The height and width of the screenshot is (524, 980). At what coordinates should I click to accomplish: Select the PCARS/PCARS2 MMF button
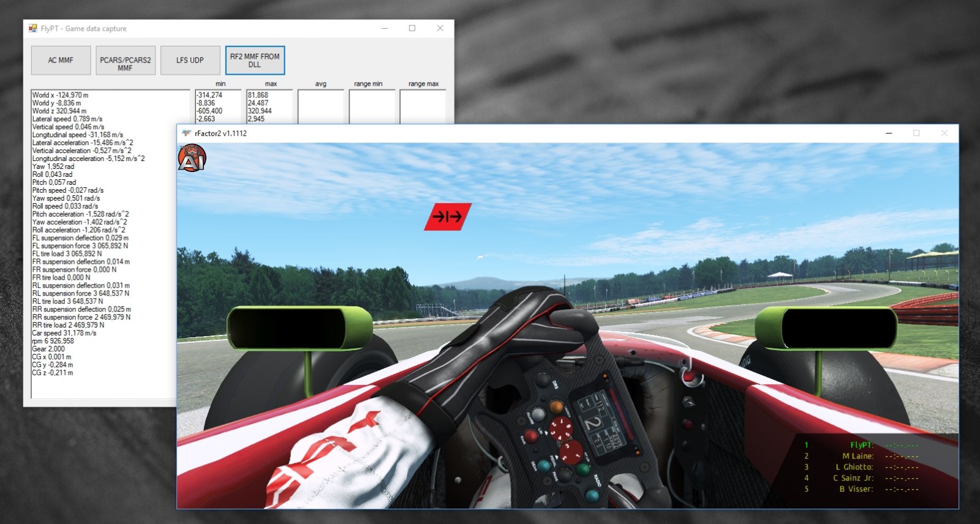126,60
